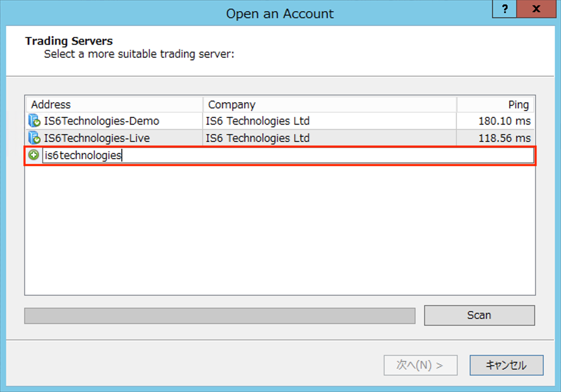Open help with the question mark button

pos(506,9)
